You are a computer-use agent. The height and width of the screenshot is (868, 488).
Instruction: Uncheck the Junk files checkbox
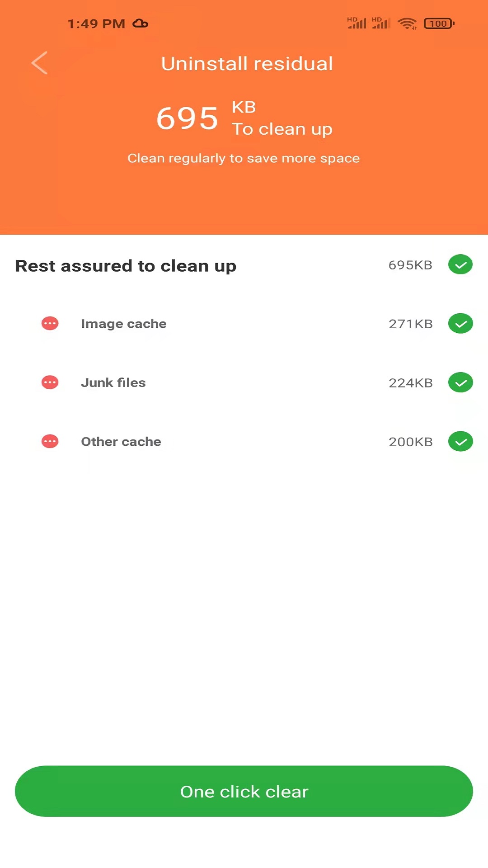coord(460,382)
